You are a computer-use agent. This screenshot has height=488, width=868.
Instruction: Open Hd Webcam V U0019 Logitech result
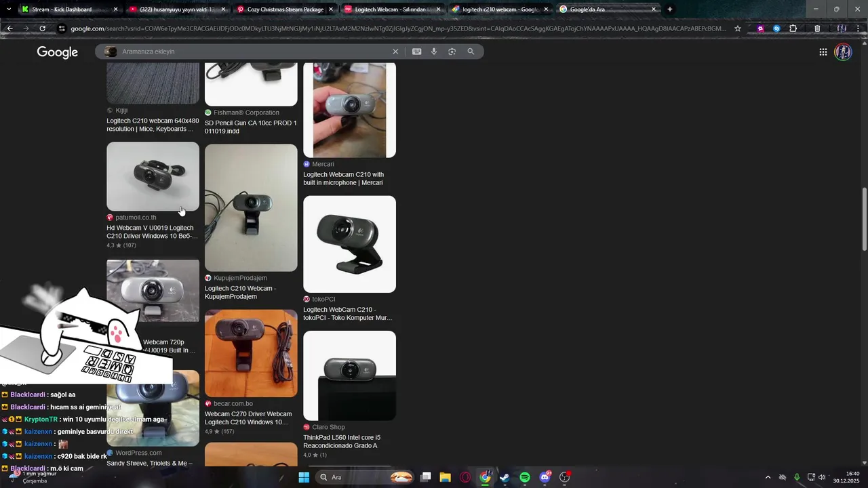(152, 232)
